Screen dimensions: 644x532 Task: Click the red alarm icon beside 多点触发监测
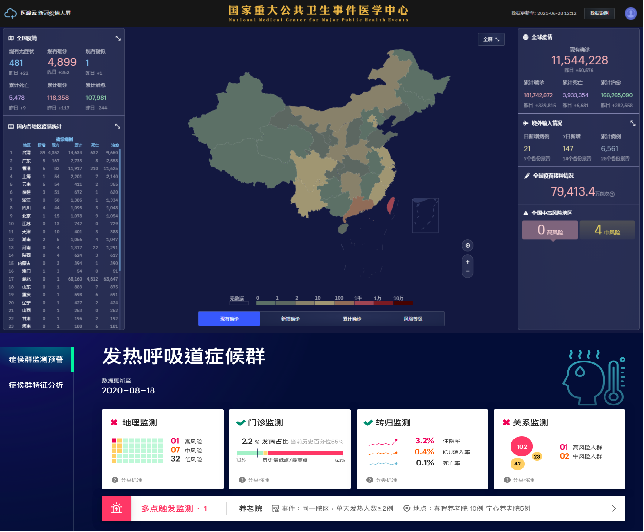(117, 508)
